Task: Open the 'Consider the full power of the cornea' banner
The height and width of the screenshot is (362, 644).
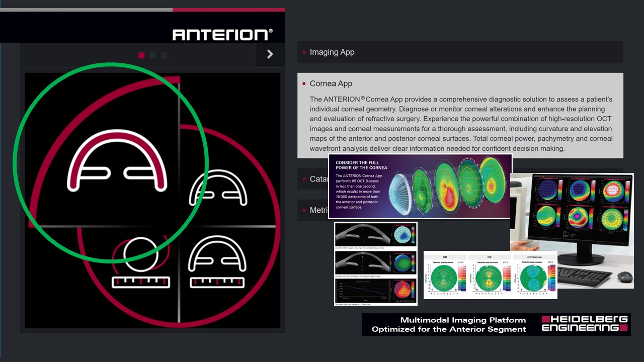Action: coord(420,187)
